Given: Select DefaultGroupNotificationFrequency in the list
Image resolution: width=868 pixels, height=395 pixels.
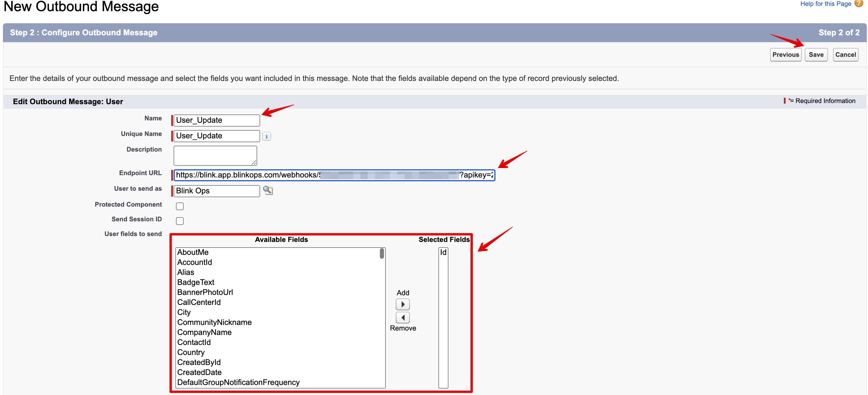Looking at the screenshot, I should click(x=238, y=382).
